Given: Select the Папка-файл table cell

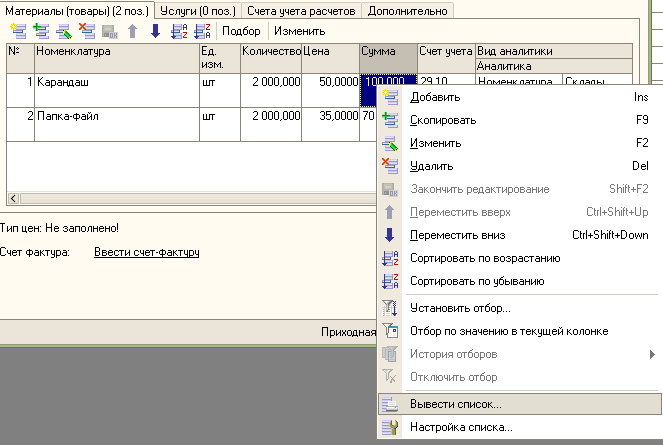Looking at the screenshot, I should point(117,124).
